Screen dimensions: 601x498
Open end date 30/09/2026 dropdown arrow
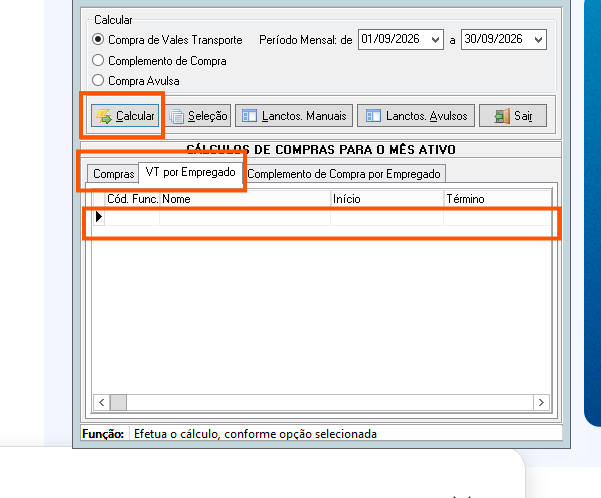tap(538, 39)
